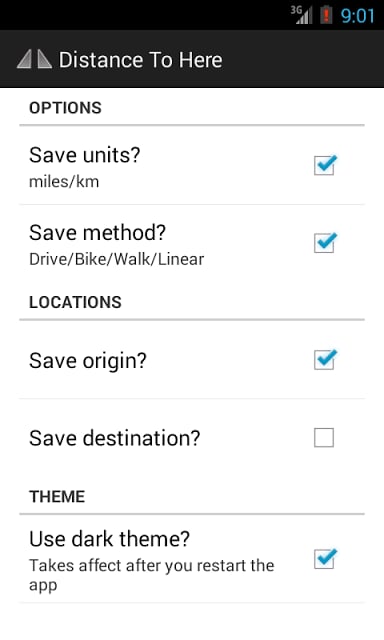Tap the Save destination? label
This screenshot has width=384, height=640.
pos(115,438)
